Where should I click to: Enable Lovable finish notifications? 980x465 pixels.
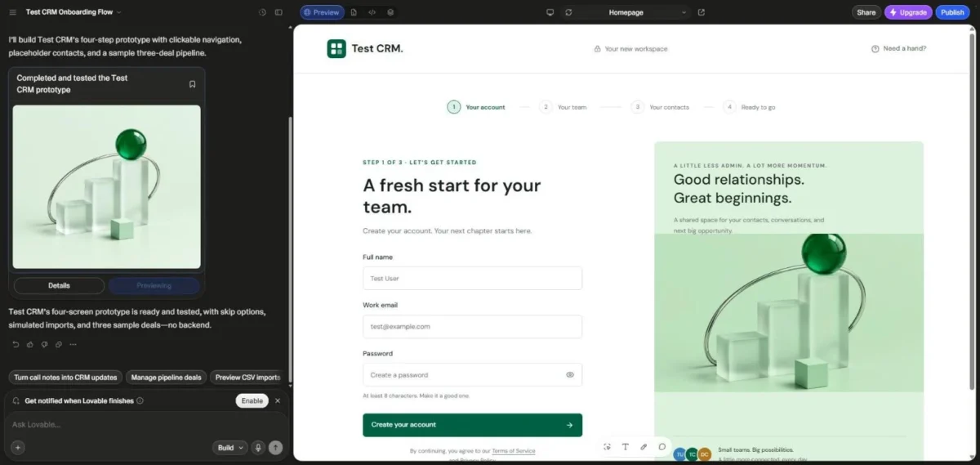coord(252,400)
